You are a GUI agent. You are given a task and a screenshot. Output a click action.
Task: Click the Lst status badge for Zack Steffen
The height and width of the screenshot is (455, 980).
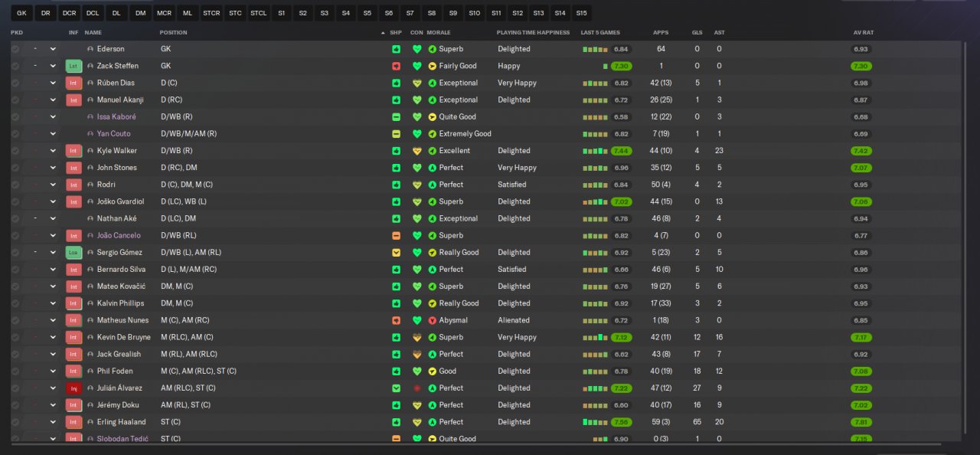(73, 66)
